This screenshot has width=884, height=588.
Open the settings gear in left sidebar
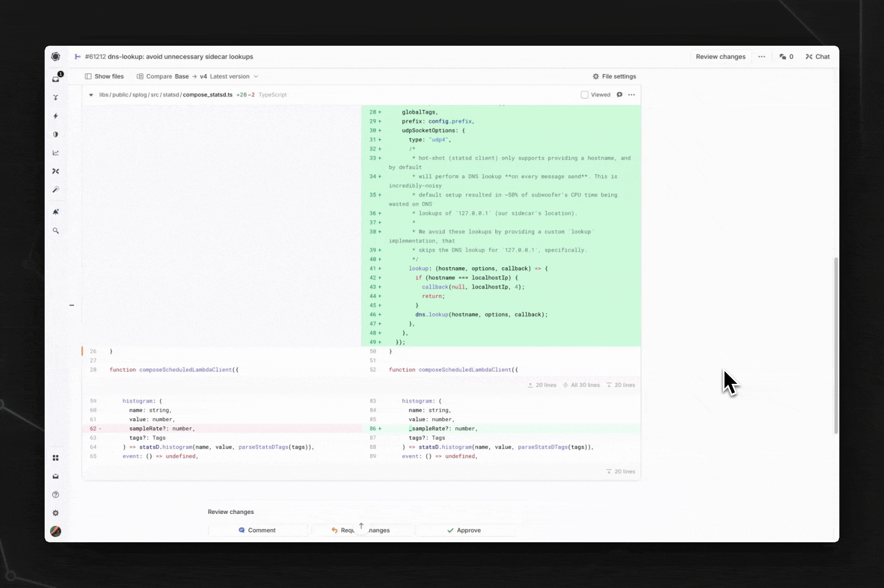56,513
